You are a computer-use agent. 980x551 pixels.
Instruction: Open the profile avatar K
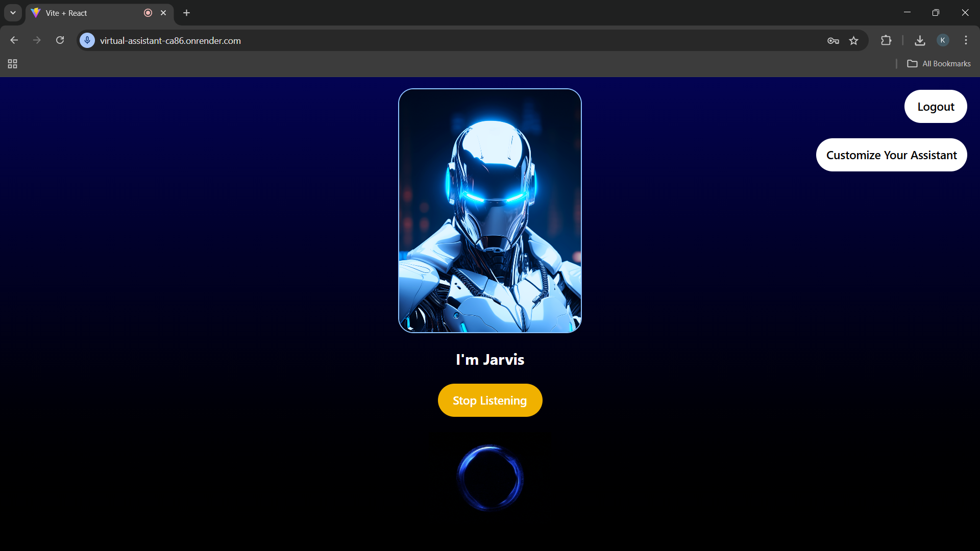coord(943,40)
